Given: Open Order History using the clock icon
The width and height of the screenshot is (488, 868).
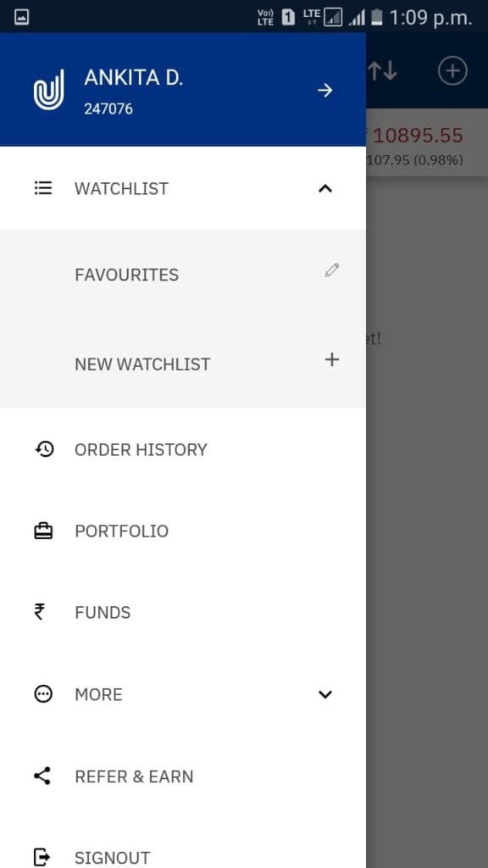Looking at the screenshot, I should tap(43, 449).
